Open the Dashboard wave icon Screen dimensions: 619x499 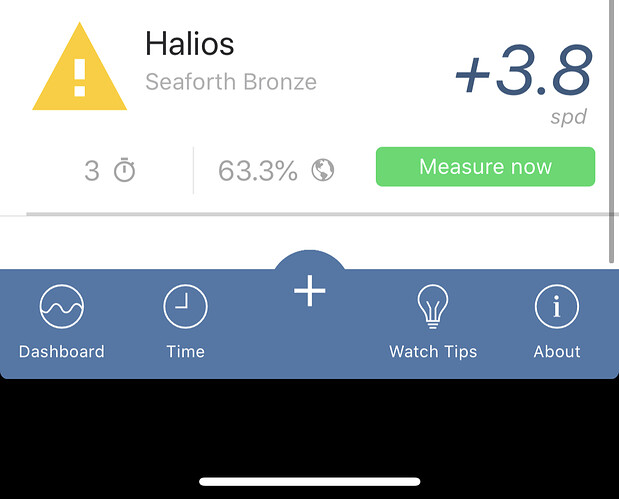tap(62, 306)
